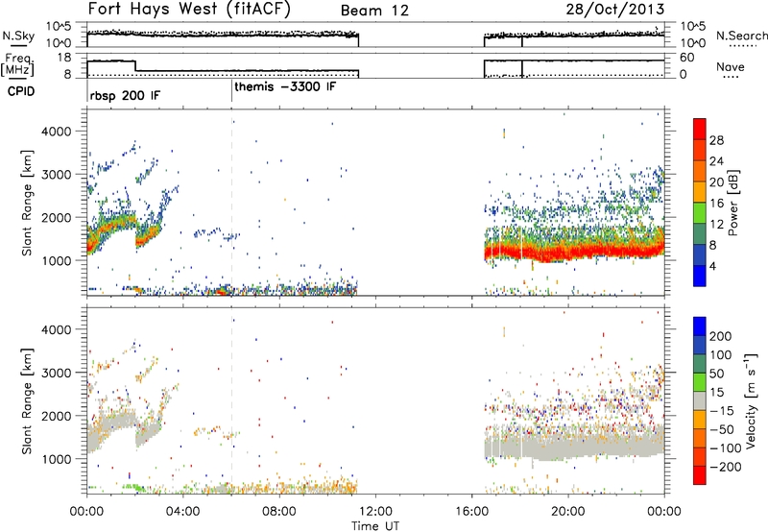Click the '60' Nave axis value
Screen dimensions: 768x532
coord(687,58)
